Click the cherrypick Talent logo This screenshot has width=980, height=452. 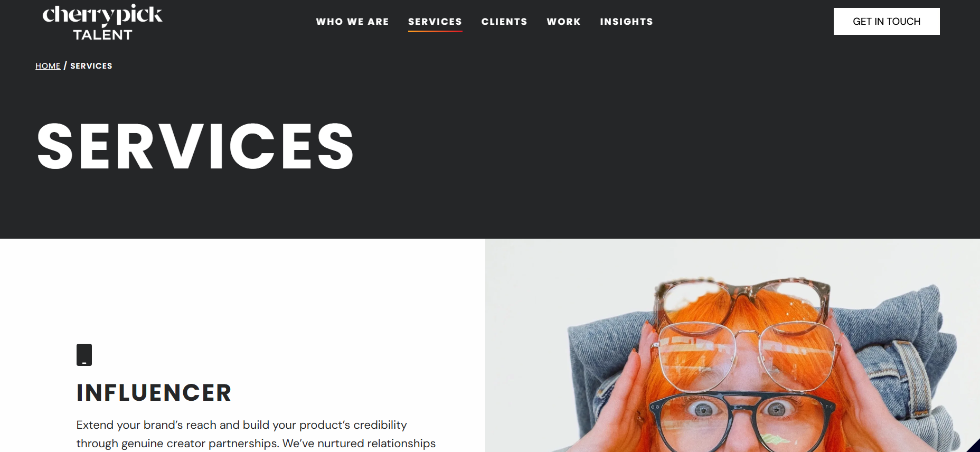pyautogui.click(x=102, y=22)
